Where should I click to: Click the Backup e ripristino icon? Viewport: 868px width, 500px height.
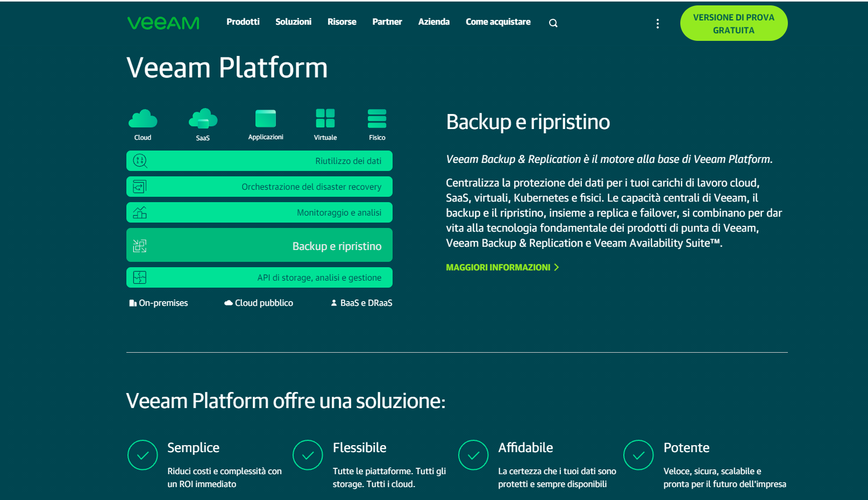pyautogui.click(x=140, y=246)
